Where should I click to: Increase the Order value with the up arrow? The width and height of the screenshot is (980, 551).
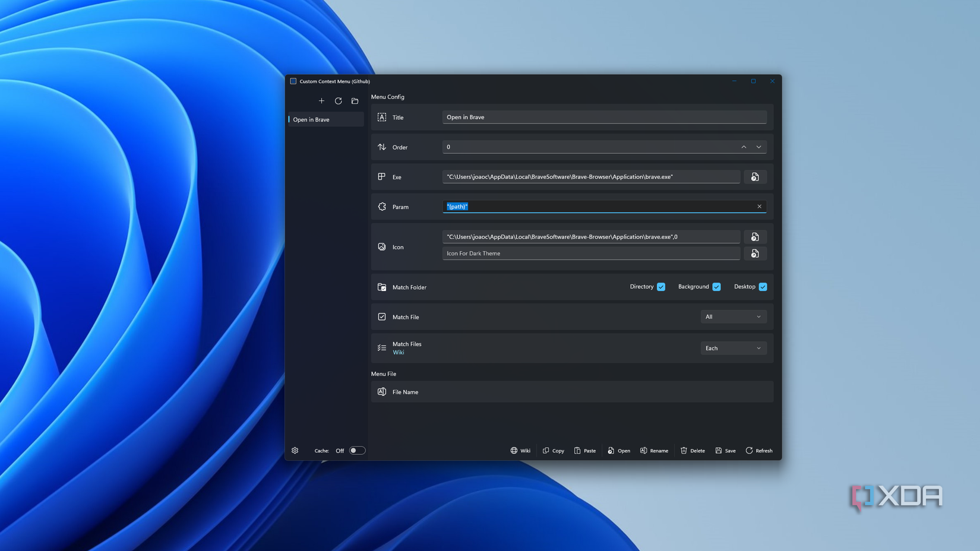(743, 147)
